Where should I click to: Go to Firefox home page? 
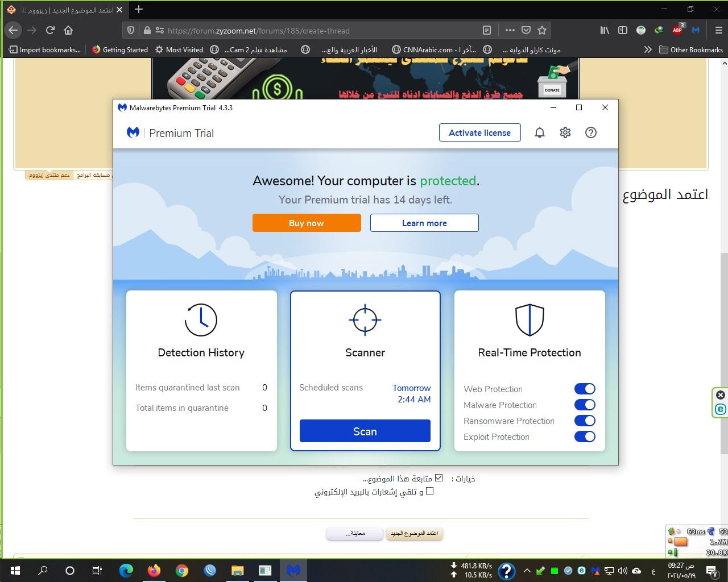point(68,30)
